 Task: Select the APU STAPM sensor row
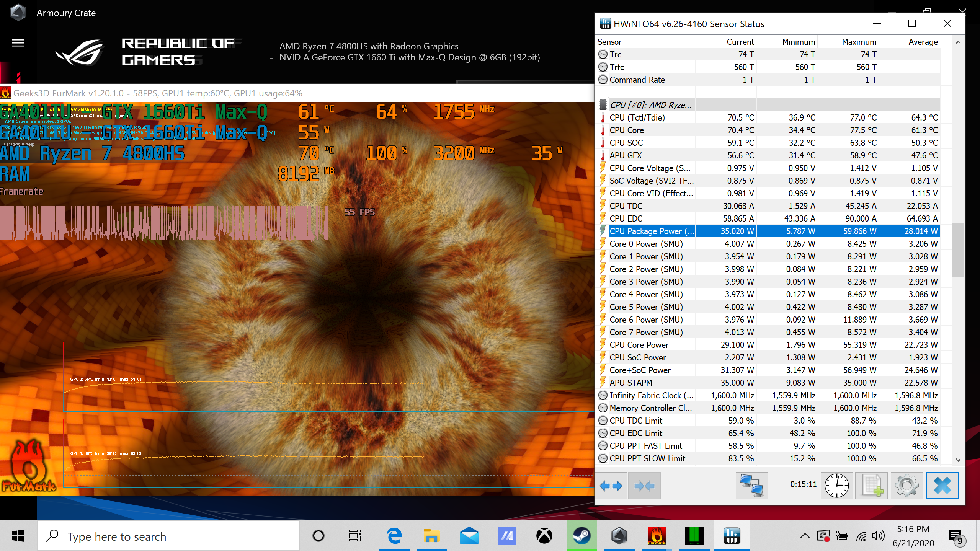click(x=768, y=383)
